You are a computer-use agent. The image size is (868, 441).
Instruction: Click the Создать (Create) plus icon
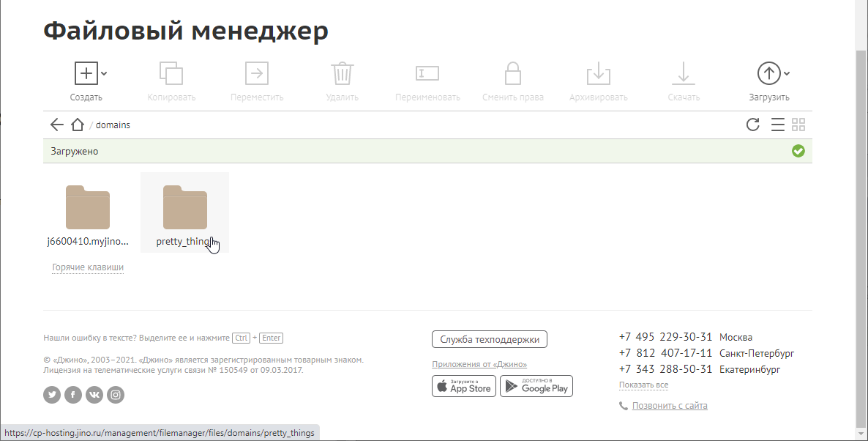pos(86,73)
